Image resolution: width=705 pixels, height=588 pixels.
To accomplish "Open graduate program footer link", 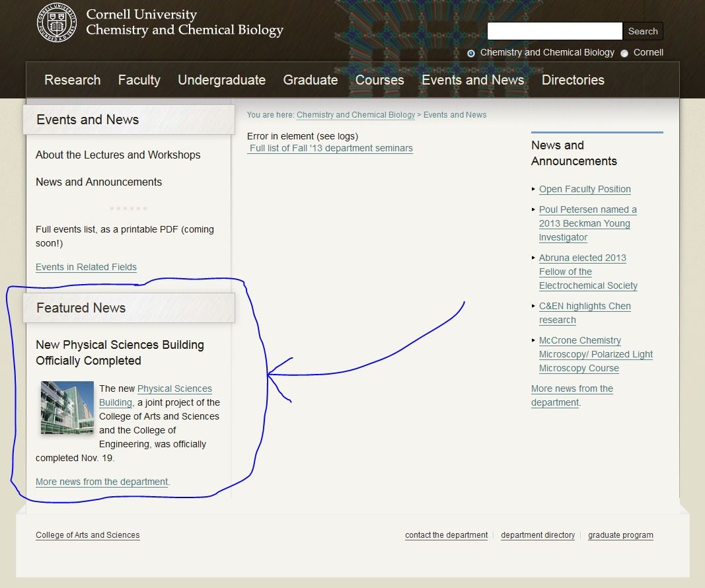I will tap(620, 535).
